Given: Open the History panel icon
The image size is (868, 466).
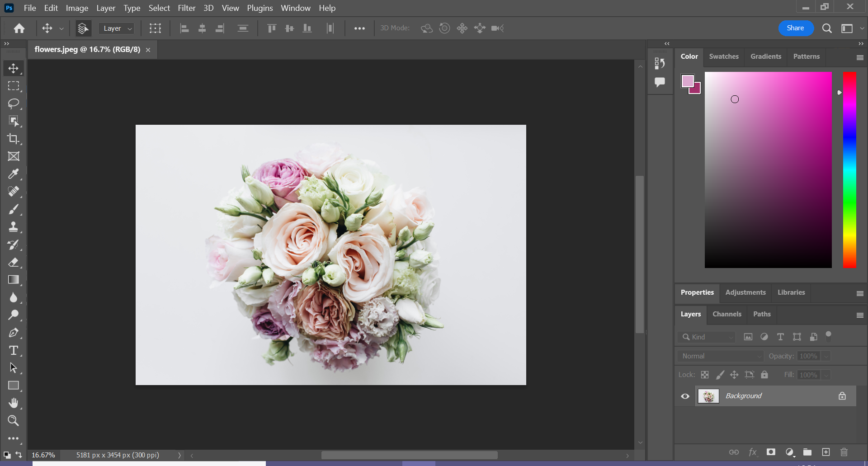Looking at the screenshot, I should click(660, 64).
